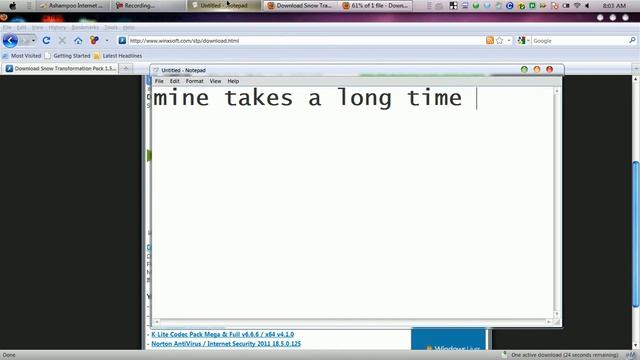The width and height of the screenshot is (640, 360).
Task: Click Notepad orange minimize button
Action: (537, 69)
